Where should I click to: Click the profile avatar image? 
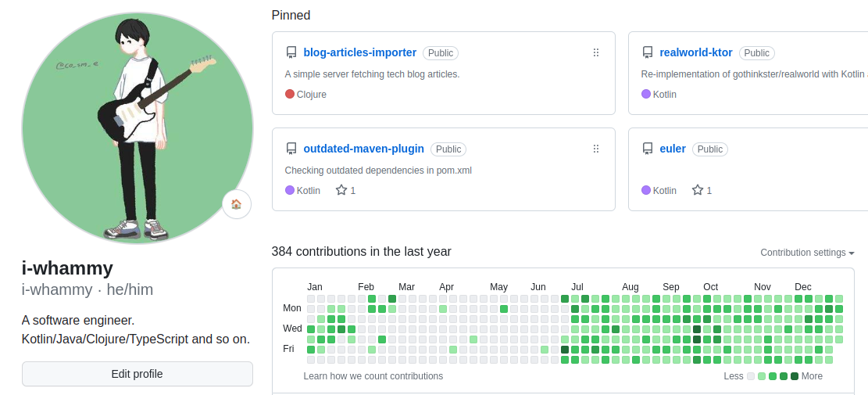click(138, 128)
